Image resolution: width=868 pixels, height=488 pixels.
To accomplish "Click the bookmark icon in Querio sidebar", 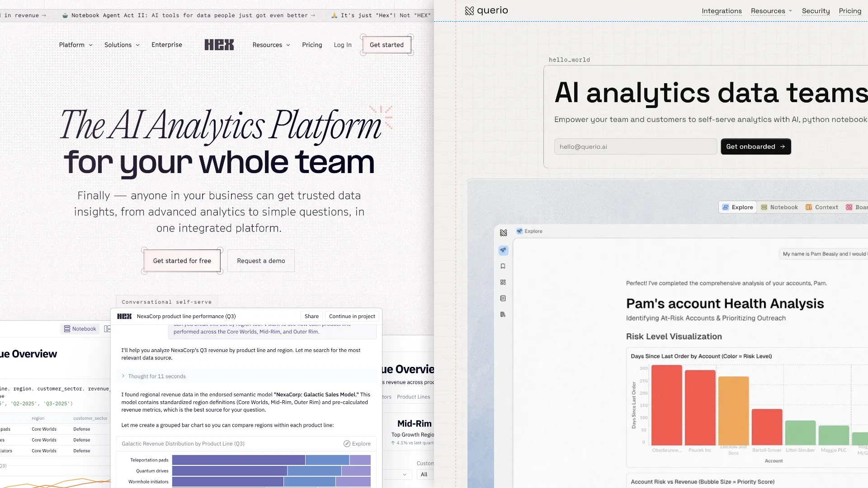I will pos(503,266).
